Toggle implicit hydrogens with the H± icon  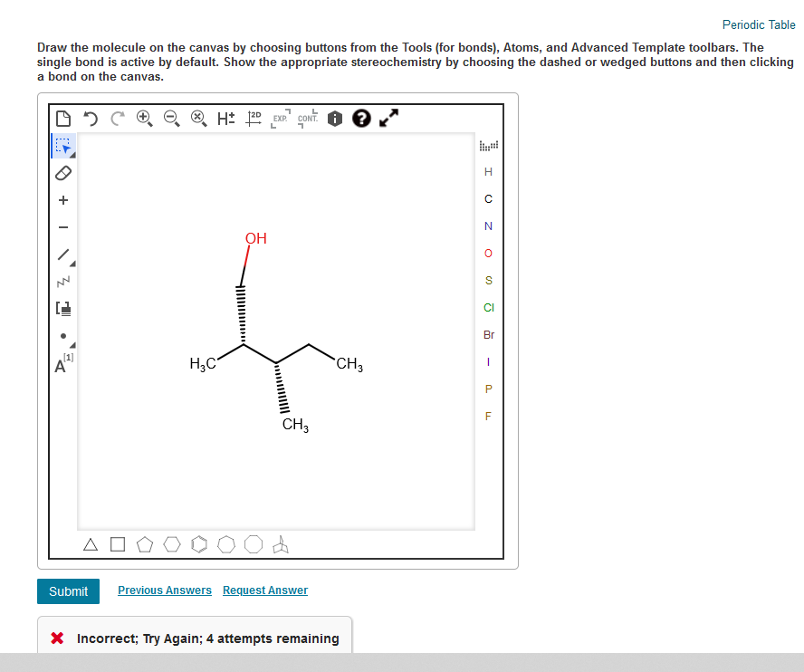(x=225, y=118)
